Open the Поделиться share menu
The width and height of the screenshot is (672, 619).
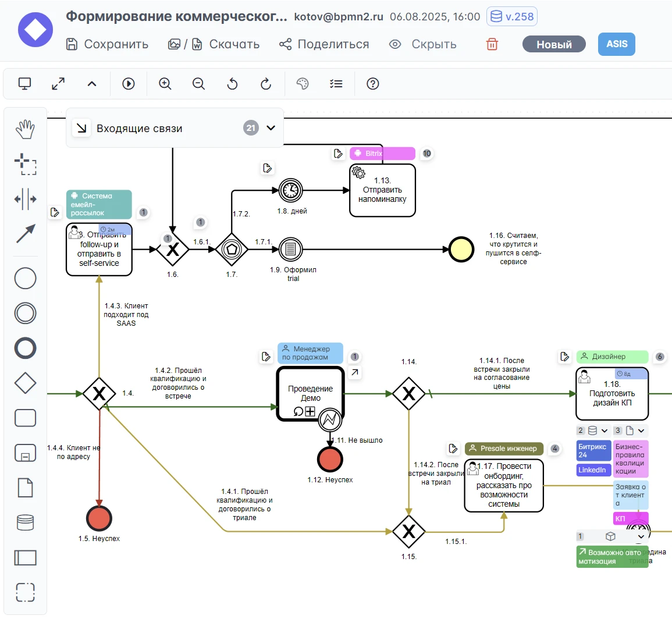(x=324, y=44)
